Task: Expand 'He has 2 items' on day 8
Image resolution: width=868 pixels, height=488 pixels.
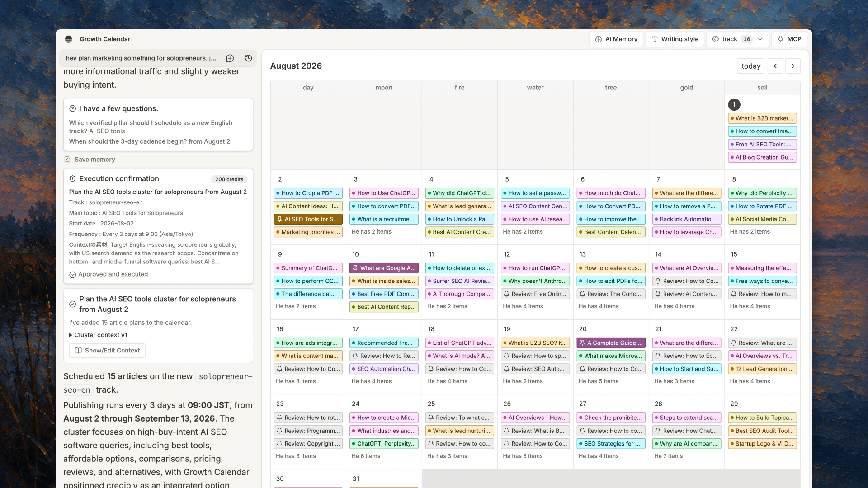Action: click(x=750, y=232)
